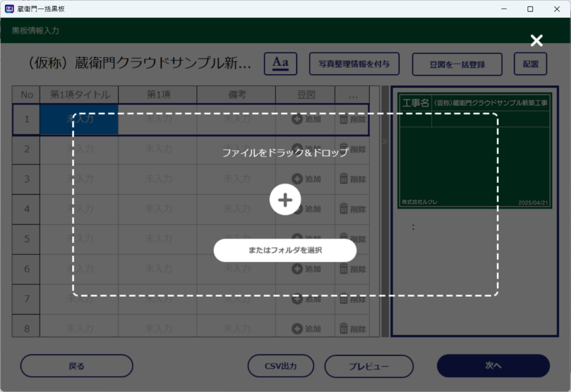
Task: Click the 削除 trash icon in row 8
Action: 343,328
